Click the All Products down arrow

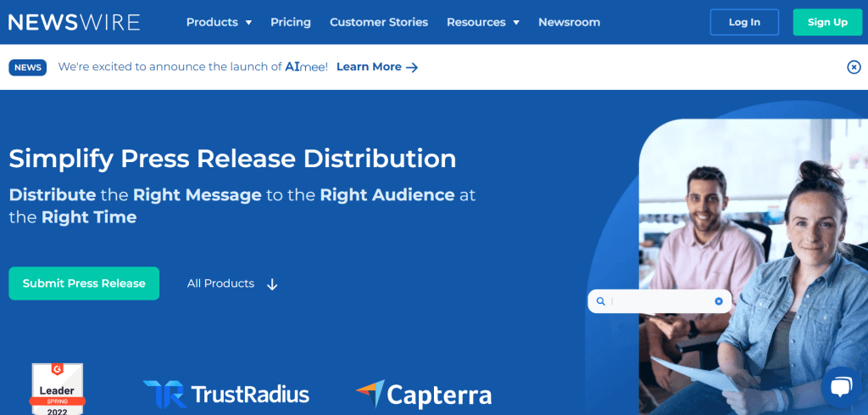pyautogui.click(x=272, y=284)
